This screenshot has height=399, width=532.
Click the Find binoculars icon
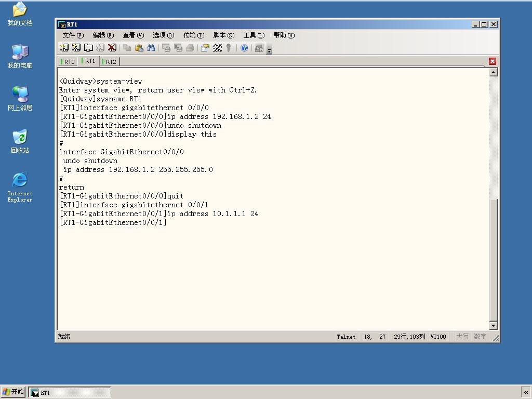click(x=151, y=48)
